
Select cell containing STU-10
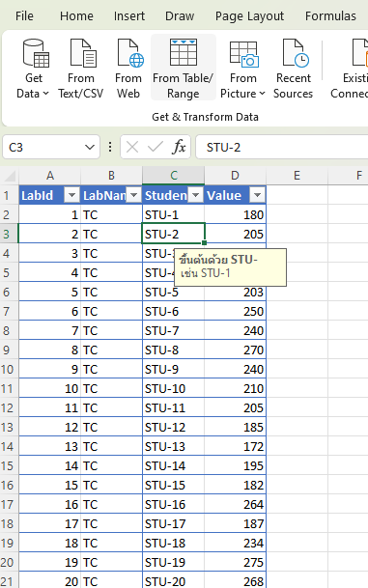click(173, 388)
